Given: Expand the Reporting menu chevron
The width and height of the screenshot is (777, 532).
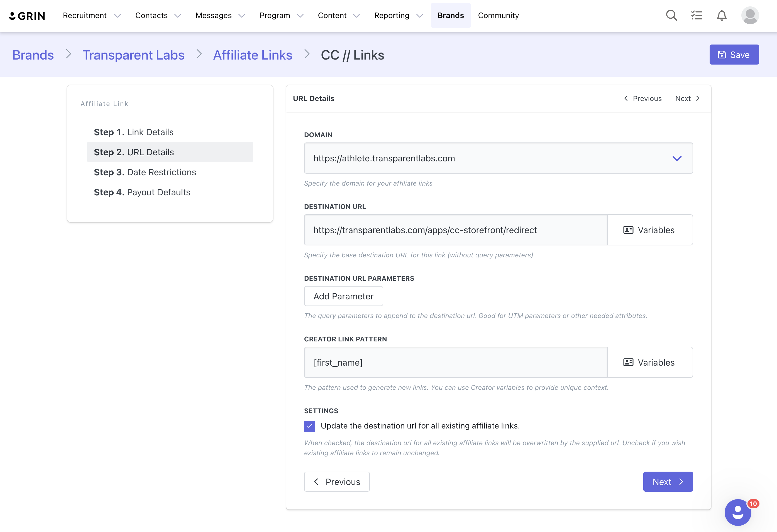Looking at the screenshot, I should pyautogui.click(x=420, y=16).
